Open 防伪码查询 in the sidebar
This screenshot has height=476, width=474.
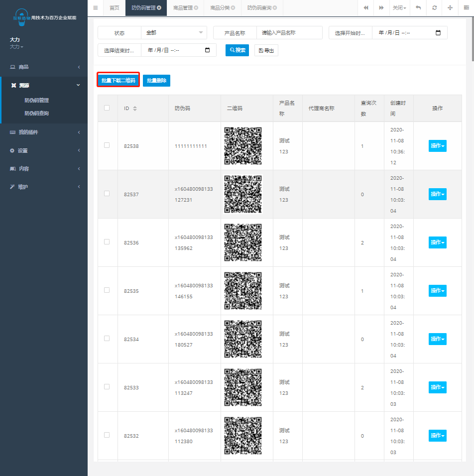[x=37, y=113]
